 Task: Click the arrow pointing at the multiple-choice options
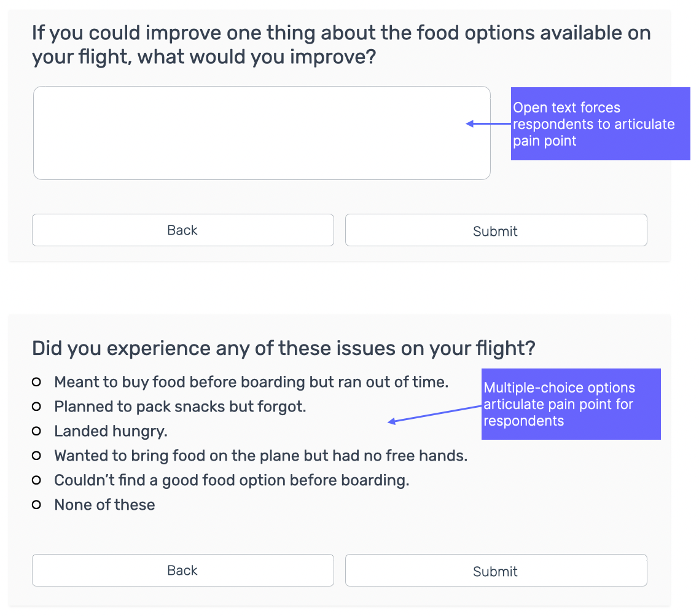[435, 414]
